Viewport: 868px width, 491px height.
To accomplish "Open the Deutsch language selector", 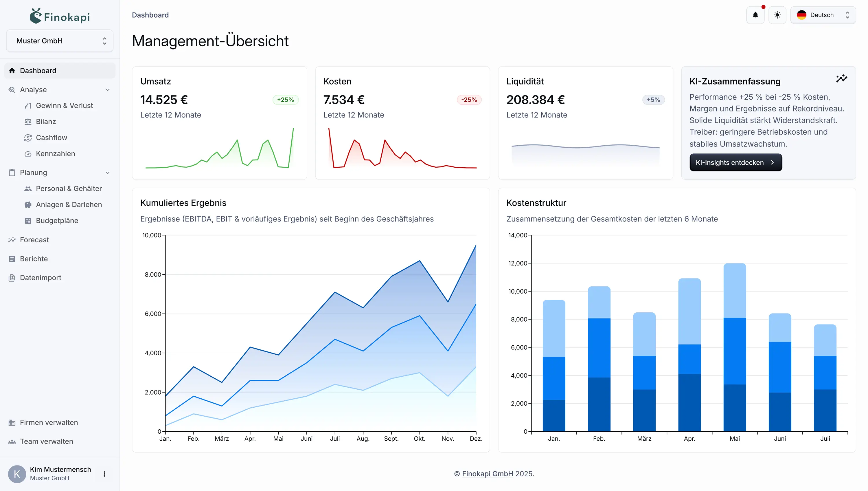I will (x=823, y=15).
